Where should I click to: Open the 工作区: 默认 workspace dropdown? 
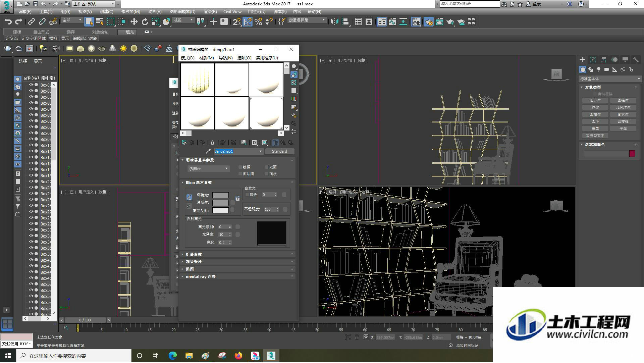click(94, 4)
